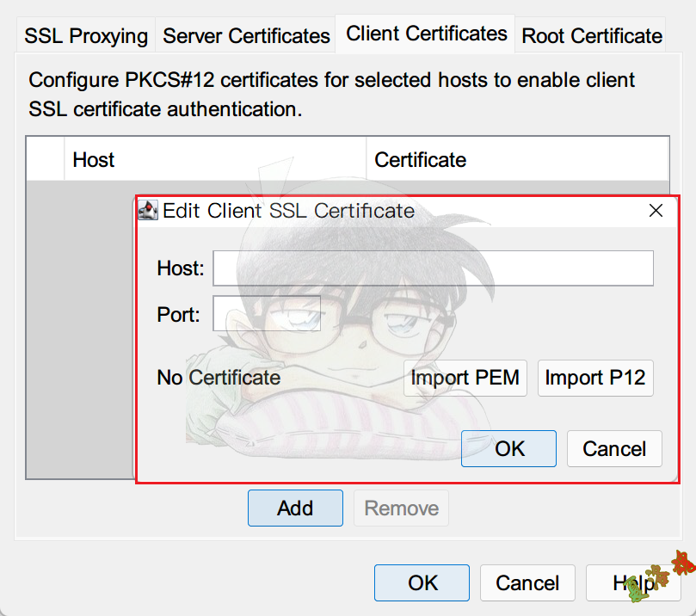Click the Java icon in dialog title bar
Image resolution: width=696 pixels, height=616 pixels.
pos(149,211)
